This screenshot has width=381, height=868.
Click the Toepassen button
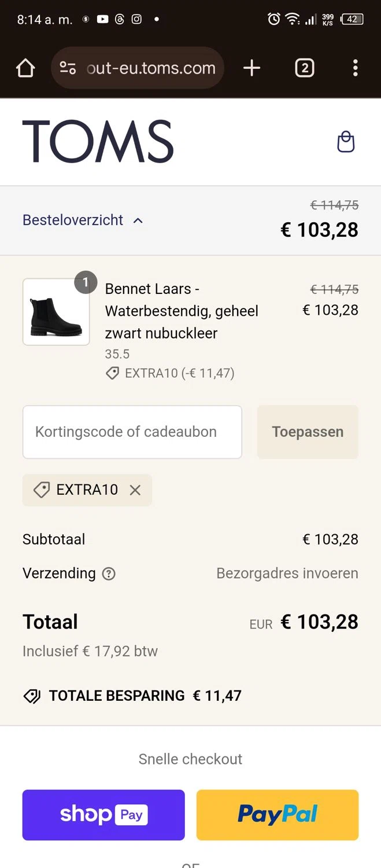[x=308, y=432]
